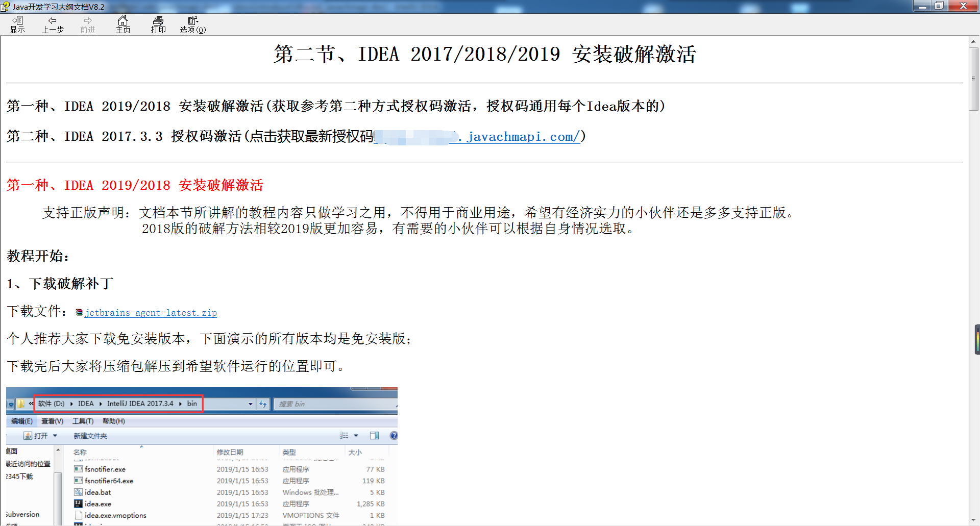Click the zip file icon before jetbrains-agent link
The height and width of the screenshot is (526, 980).
click(x=79, y=312)
